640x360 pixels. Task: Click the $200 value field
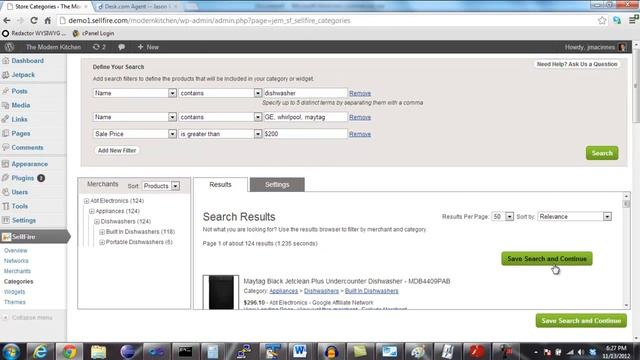click(x=305, y=134)
